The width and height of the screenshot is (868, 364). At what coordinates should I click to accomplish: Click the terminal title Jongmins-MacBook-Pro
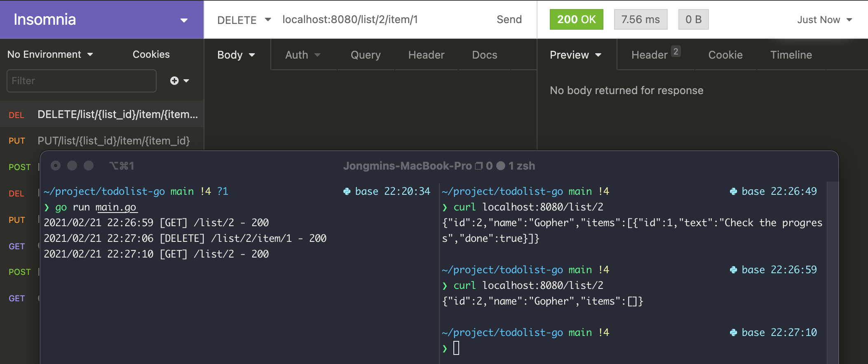[x=407, y=166]
